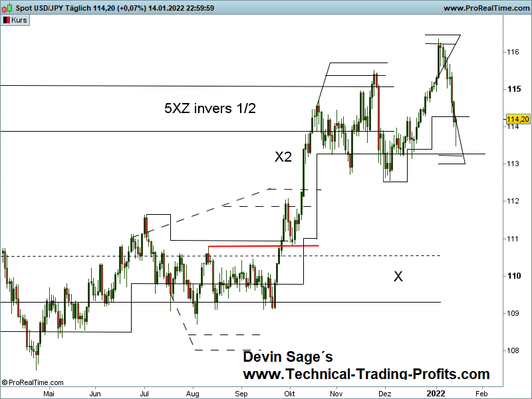Click the 111 price axis label
Image resolution: width=532 pixels, height=399 pixels.
[x=513, y=239]
